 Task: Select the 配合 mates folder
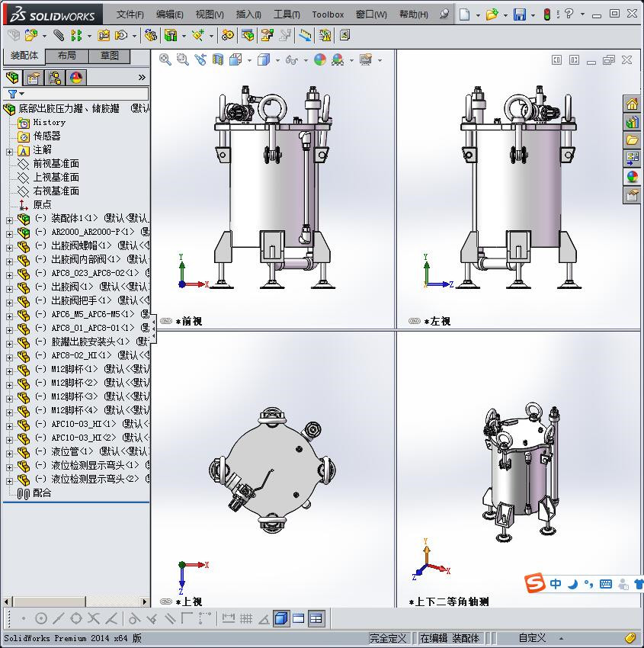coord(42,492)
